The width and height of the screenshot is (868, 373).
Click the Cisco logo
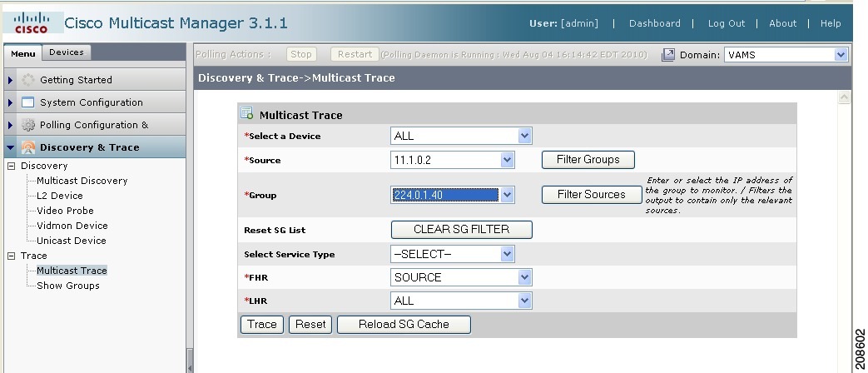point(32,22)
